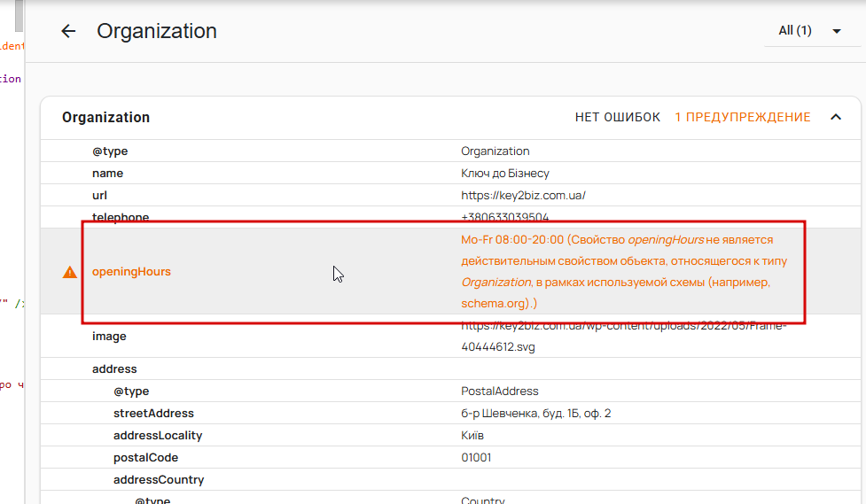Select the PostalAddress type value
Image resolution: width=866 pixels, height=504 pixels.
pyautogui.click(x=500, y=392)
